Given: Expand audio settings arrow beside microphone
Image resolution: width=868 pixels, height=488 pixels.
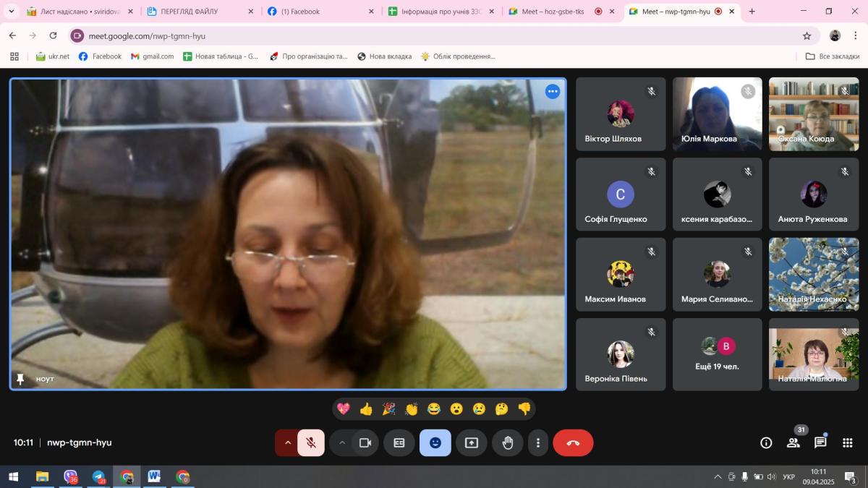Looking at the screenshot, I should (x=287, y=443).
